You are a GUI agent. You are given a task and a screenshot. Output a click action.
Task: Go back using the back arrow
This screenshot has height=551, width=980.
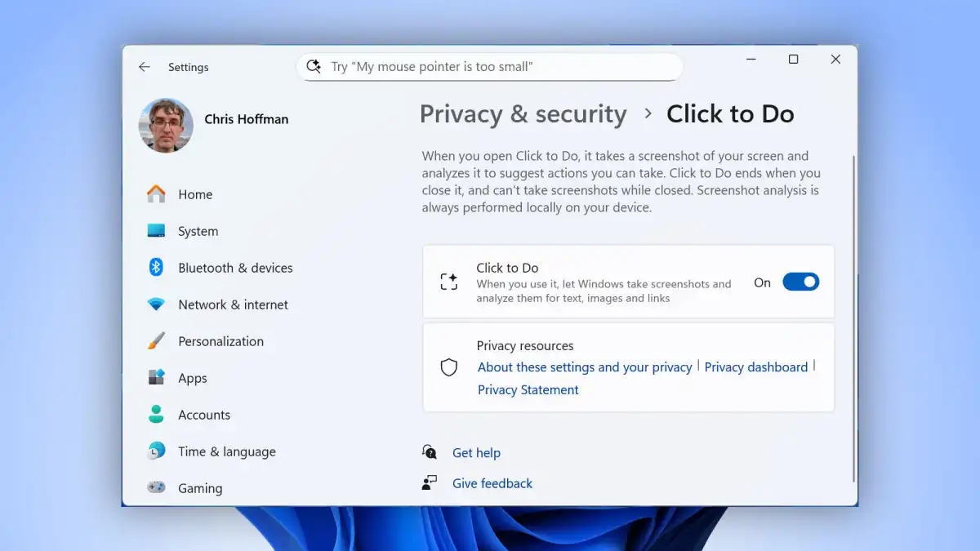coord(145,67)
